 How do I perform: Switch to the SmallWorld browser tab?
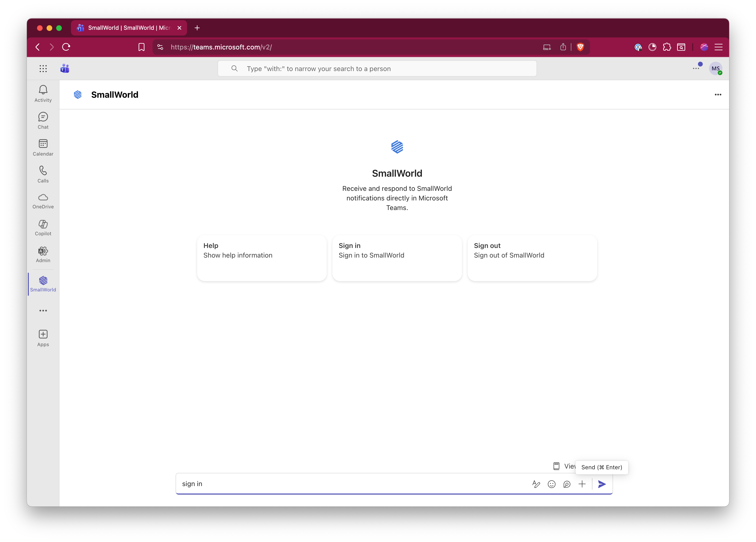[x=128, y=28]
